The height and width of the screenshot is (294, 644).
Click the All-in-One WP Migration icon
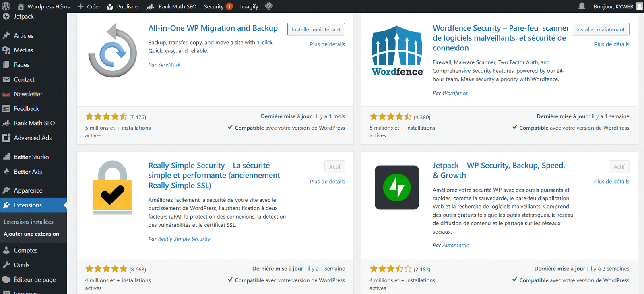click(x=113, y=51)
